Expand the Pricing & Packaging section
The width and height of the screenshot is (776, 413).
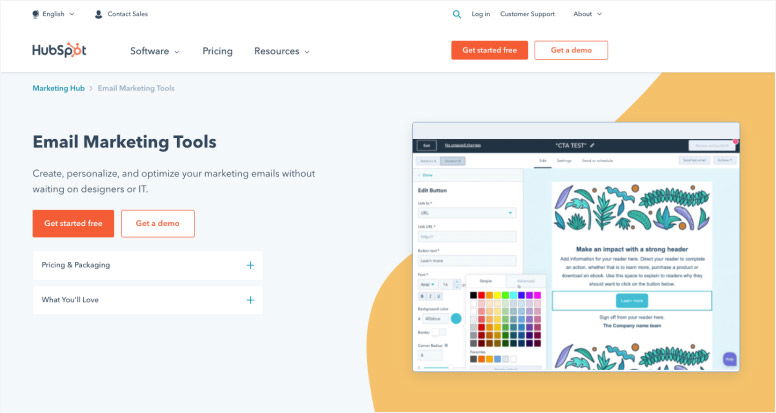[147, 265]
